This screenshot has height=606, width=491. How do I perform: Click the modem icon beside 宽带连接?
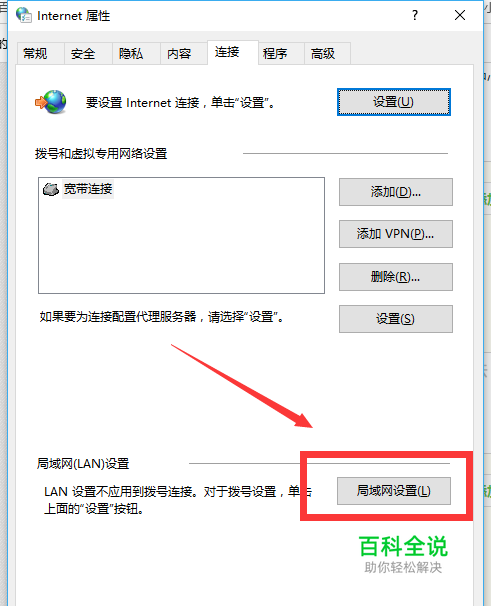(51, 189)
